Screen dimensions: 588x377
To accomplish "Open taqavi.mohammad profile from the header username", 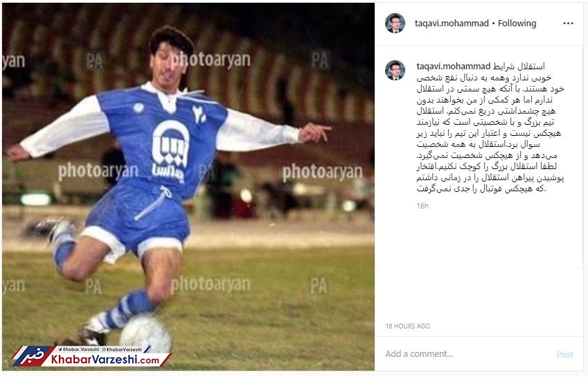I will pos(452,24).
